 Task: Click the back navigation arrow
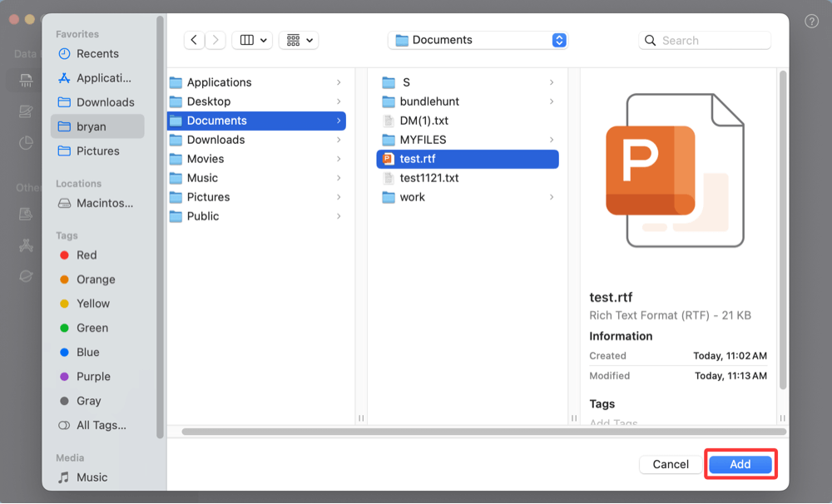tap(194, 40)
